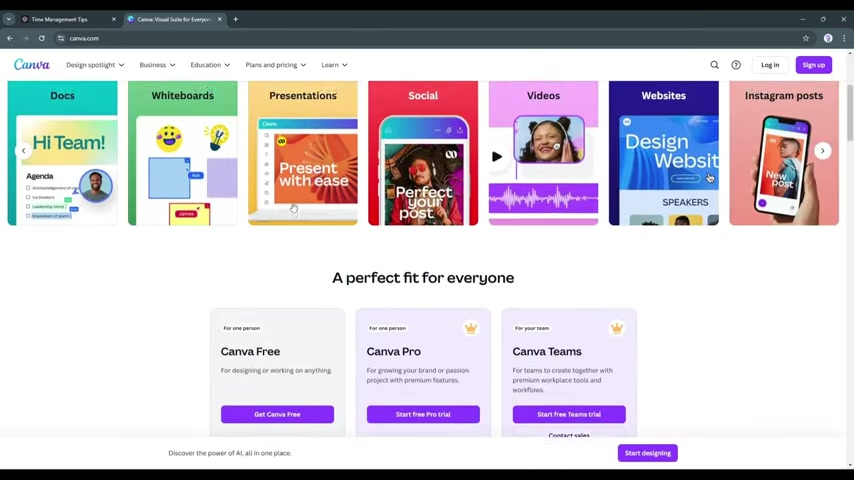
Task: Switch to the Time Management Tips tab
Action: tap(67, 19)
